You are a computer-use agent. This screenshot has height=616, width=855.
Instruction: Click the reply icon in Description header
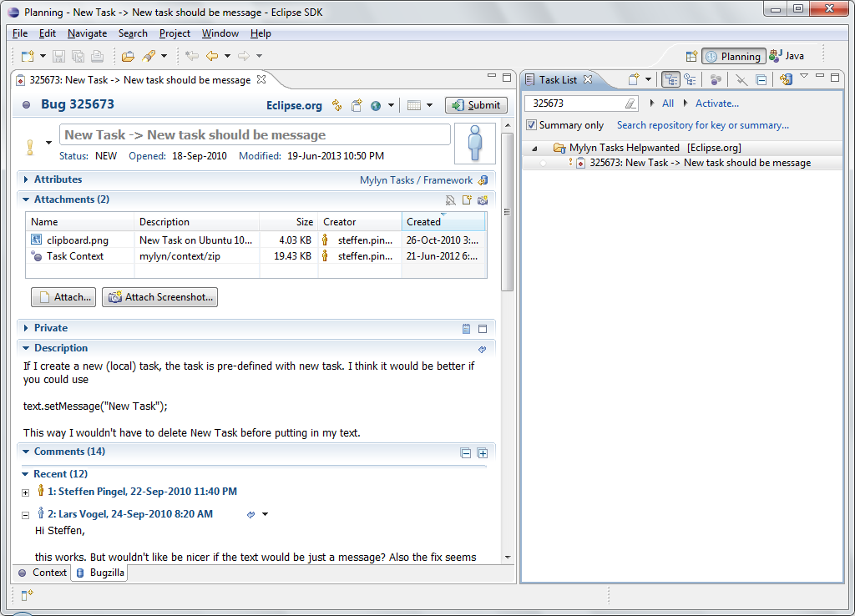(x=483, y=349)
